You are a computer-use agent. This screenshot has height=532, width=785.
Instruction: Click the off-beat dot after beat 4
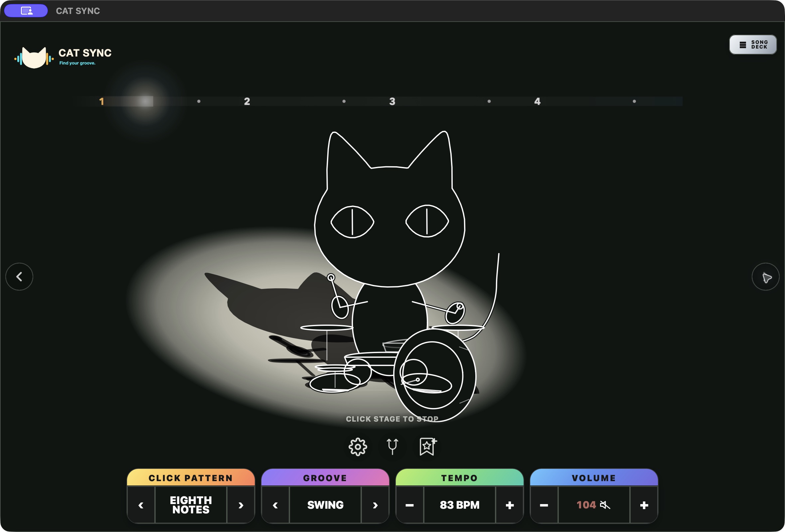pyautogui.click(x=634, y=101)
